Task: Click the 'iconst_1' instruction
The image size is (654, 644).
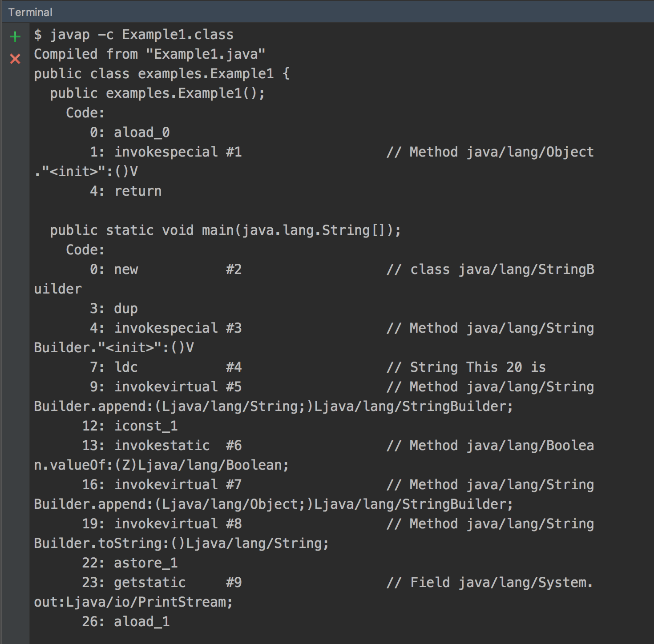Action: (145, 426)
